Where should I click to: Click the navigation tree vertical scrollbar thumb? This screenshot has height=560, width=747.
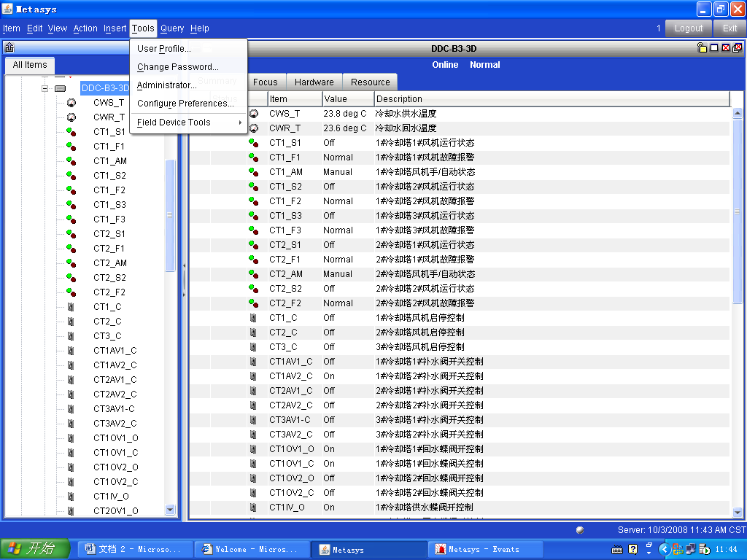[x=171, y=215]
